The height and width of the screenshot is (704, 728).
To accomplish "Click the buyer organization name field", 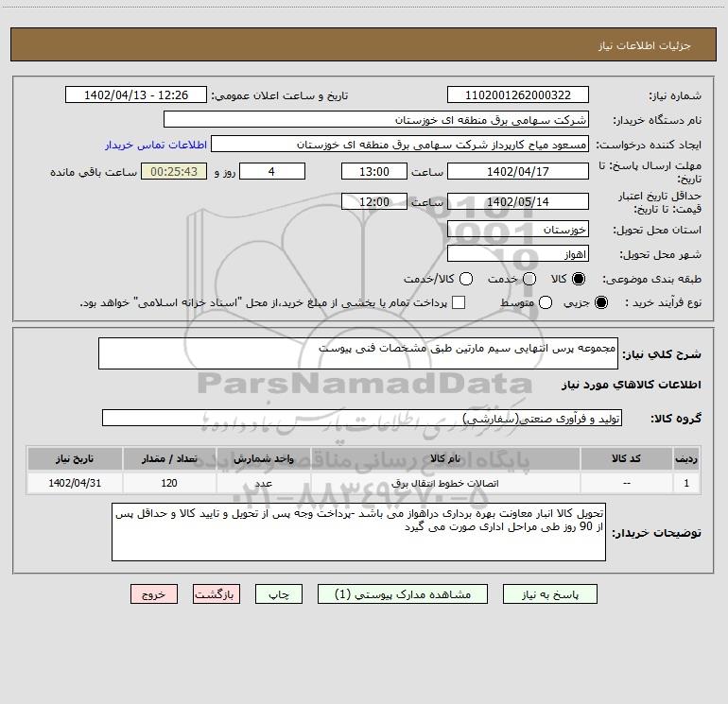I will pyautogui.click(x=376, y=120).
